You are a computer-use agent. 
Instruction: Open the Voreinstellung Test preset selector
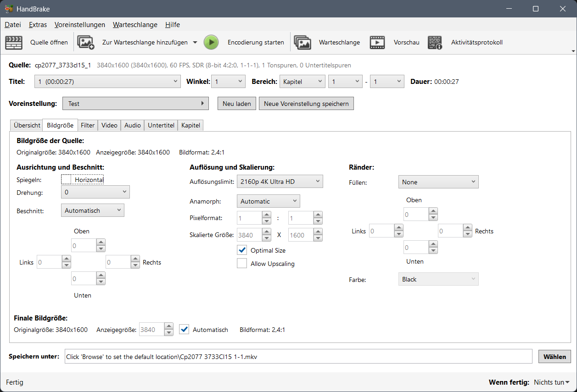(135, 104)
